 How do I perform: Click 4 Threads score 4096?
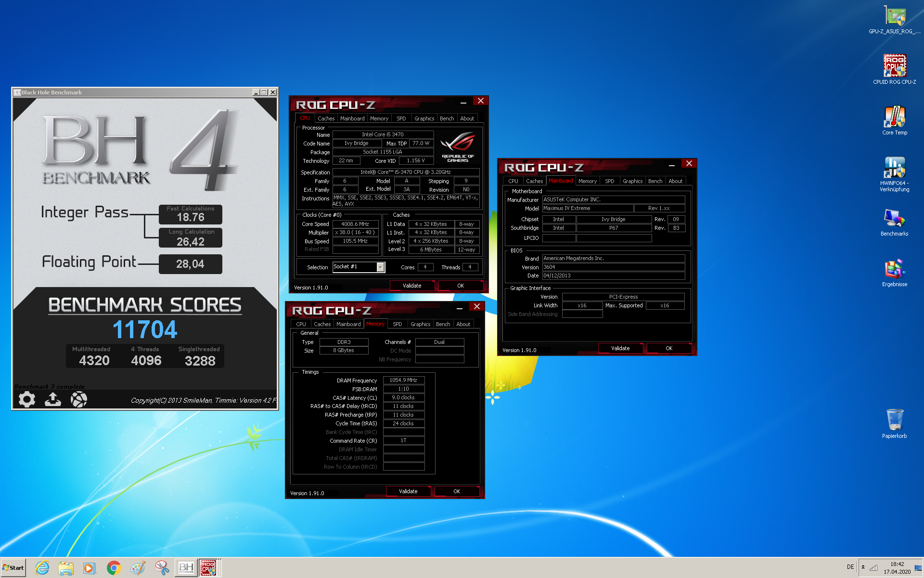(x=146, y=360)
